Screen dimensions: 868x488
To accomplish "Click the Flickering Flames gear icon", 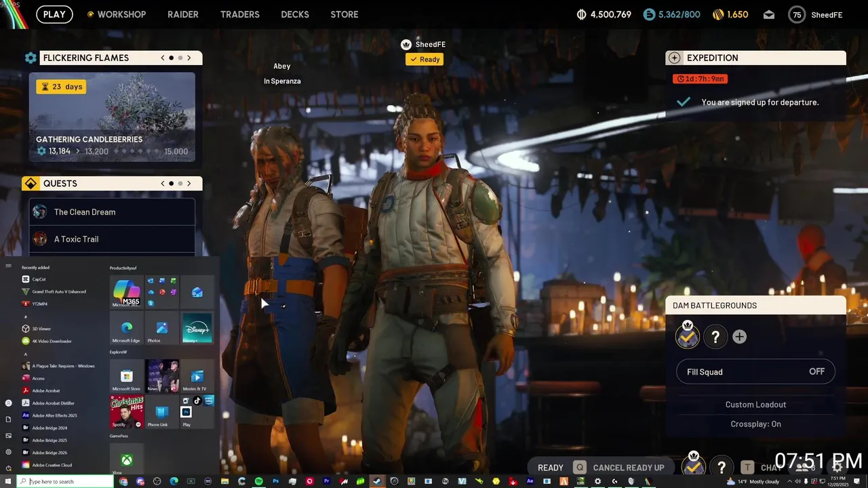I will [31, 58].
